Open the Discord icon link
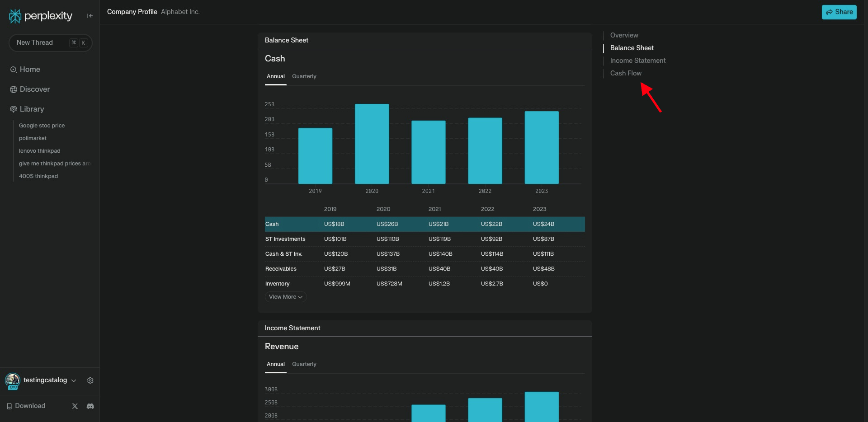 point(90,406)
